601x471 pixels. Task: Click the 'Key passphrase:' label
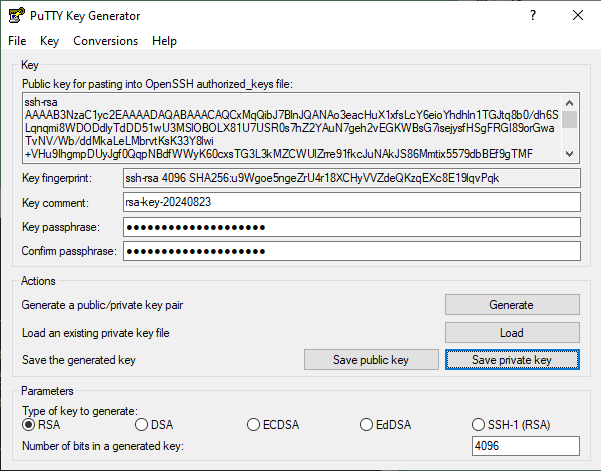coord(61,227)
